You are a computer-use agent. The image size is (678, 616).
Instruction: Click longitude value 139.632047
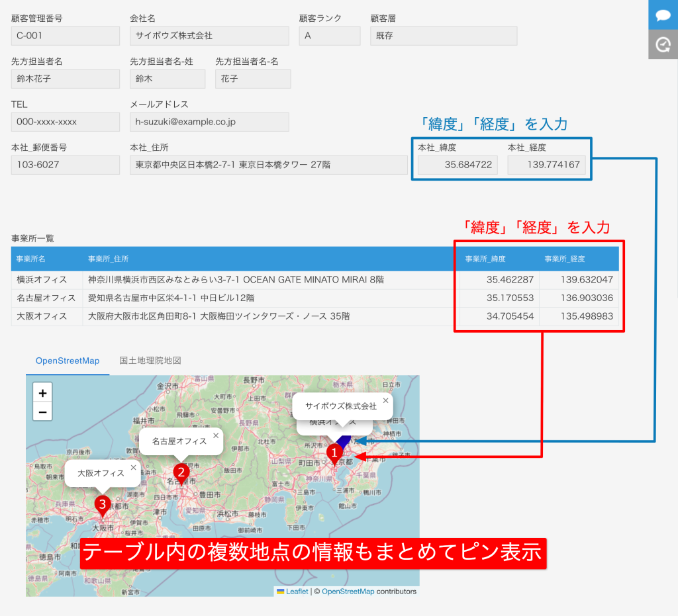(x=587, y=280)
